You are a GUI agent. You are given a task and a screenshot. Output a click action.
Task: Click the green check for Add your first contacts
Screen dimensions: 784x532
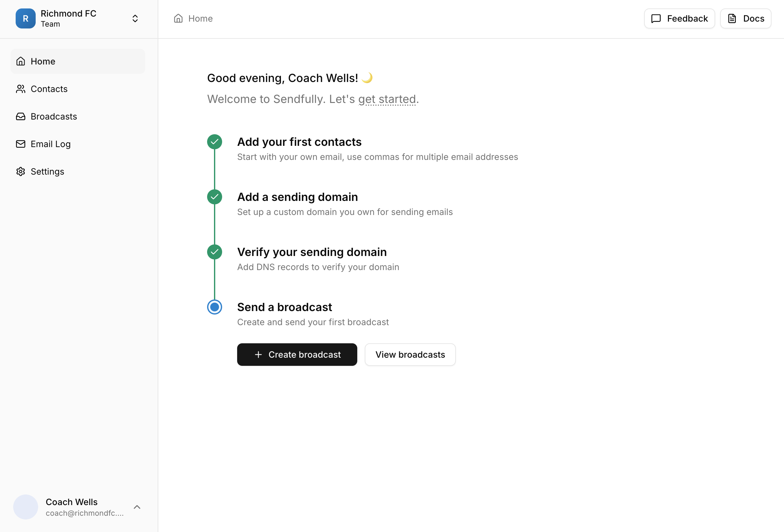215,142
